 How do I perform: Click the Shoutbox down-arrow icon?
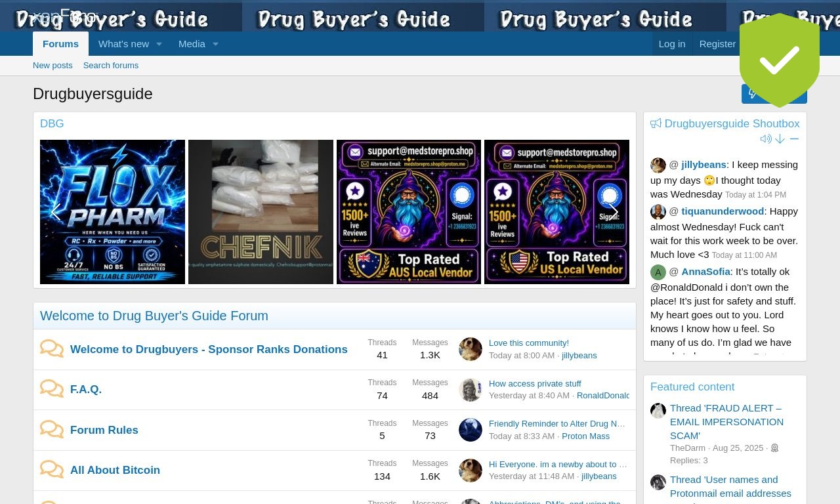click(780, 139)
